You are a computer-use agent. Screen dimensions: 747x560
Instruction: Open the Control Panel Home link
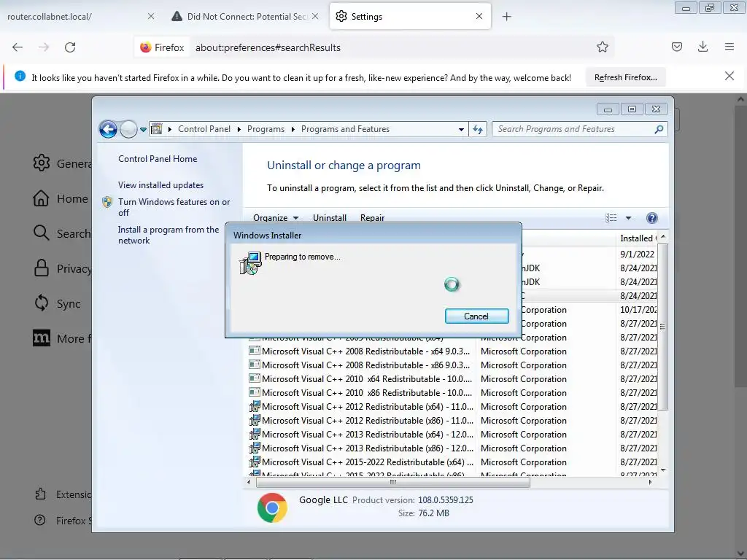tap(158, 158)
